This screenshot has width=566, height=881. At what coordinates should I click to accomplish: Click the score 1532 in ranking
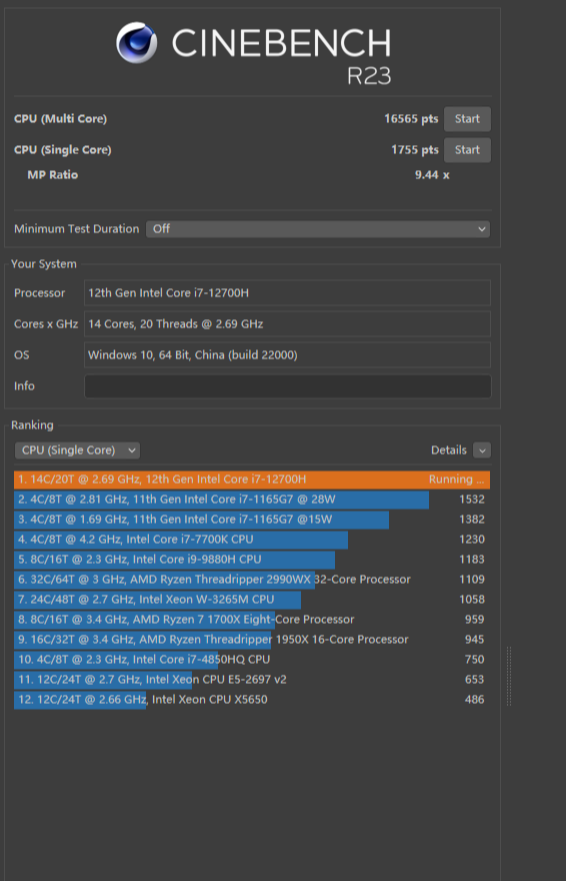tap(472, 499)
